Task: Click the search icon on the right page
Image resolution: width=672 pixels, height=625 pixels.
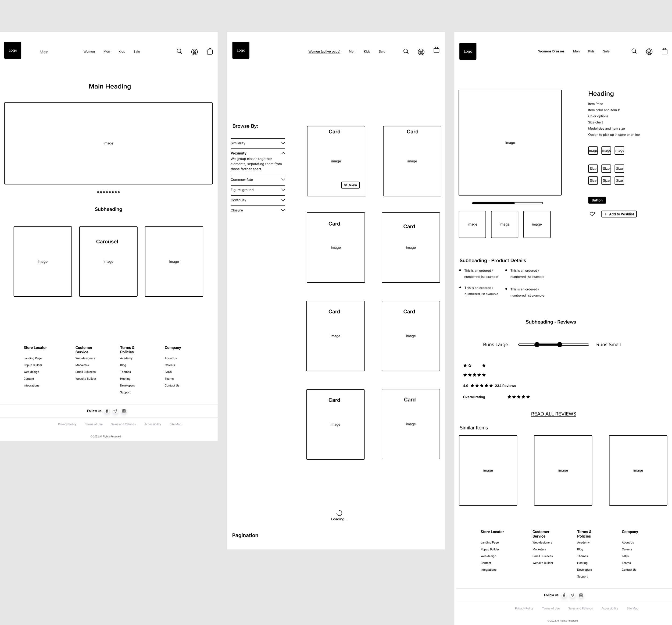Action: pyautogui.click(x=634, y=51)
